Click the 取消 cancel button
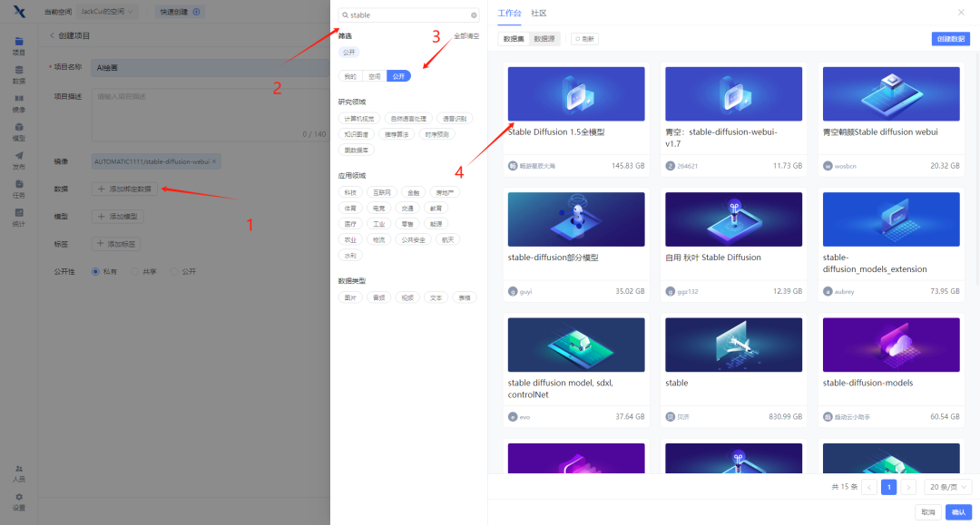The width and height of the screenshot is (980, 525). 928,512
